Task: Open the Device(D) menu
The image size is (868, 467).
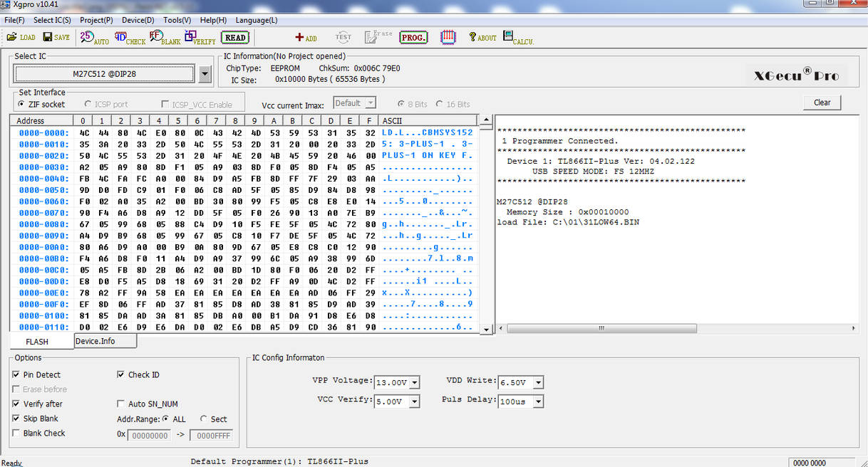Action: pos(138,20)
